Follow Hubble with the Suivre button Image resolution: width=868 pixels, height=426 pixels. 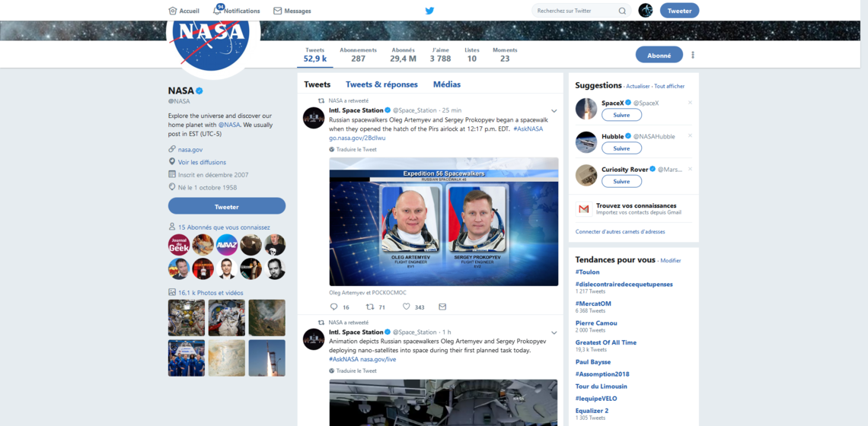click(x=621, y=148)
